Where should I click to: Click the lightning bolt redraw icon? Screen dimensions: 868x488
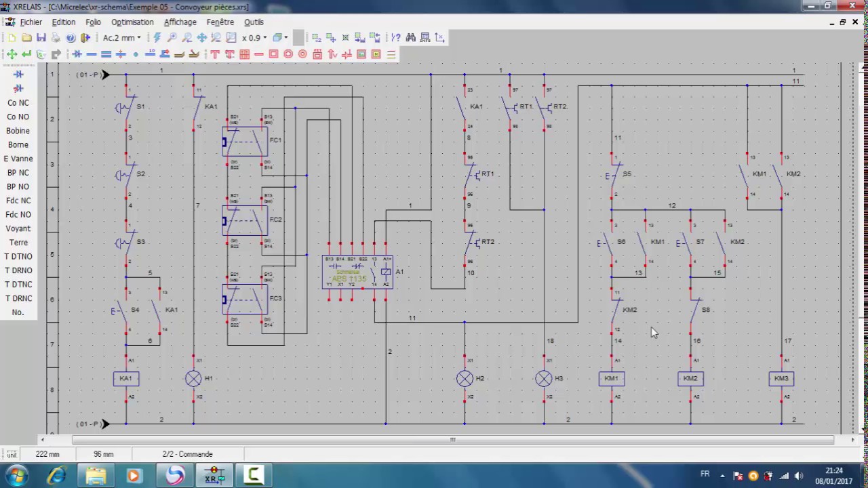click(157, 38)
